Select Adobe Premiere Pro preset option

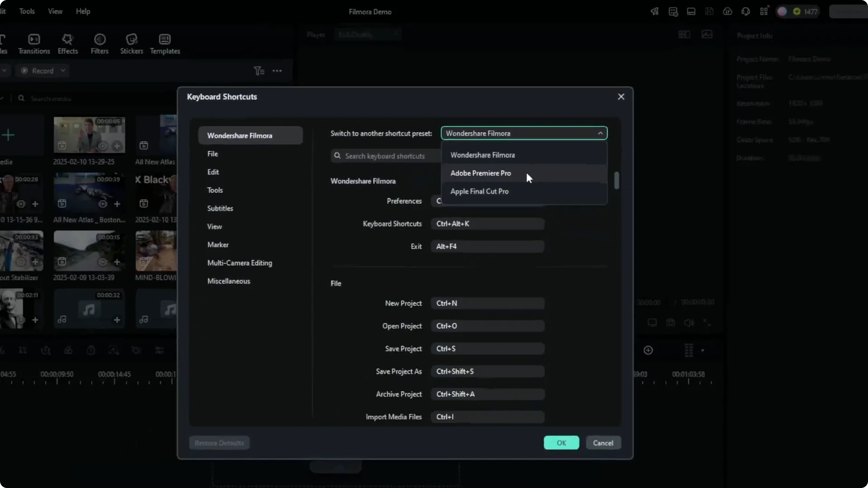tap(481, 173)
